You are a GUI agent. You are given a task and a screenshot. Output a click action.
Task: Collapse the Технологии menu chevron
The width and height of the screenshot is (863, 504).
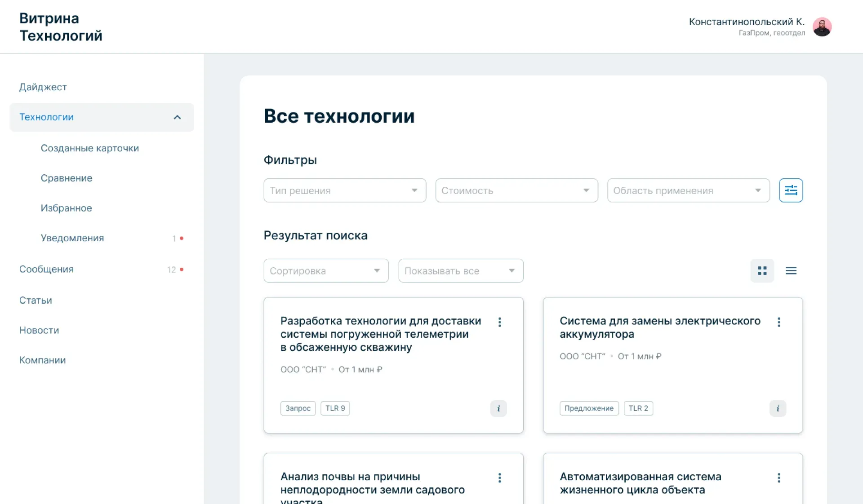(x=177, y=117)
